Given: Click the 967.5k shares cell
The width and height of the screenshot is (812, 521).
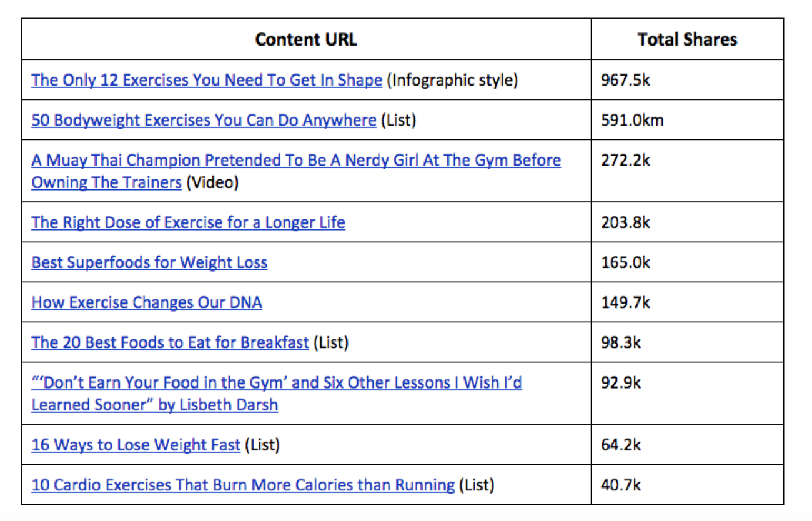Looking at the screenshot, I should (687, 80).
